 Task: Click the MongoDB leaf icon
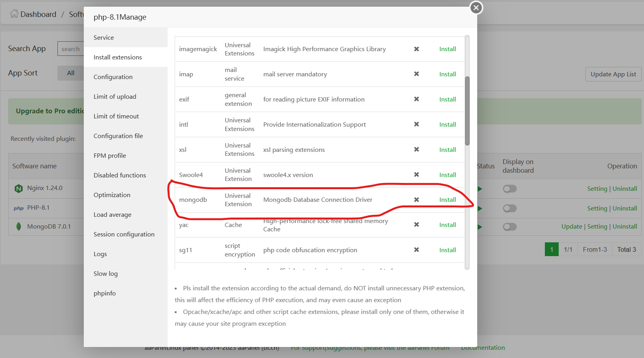click(x=18, y=227)
